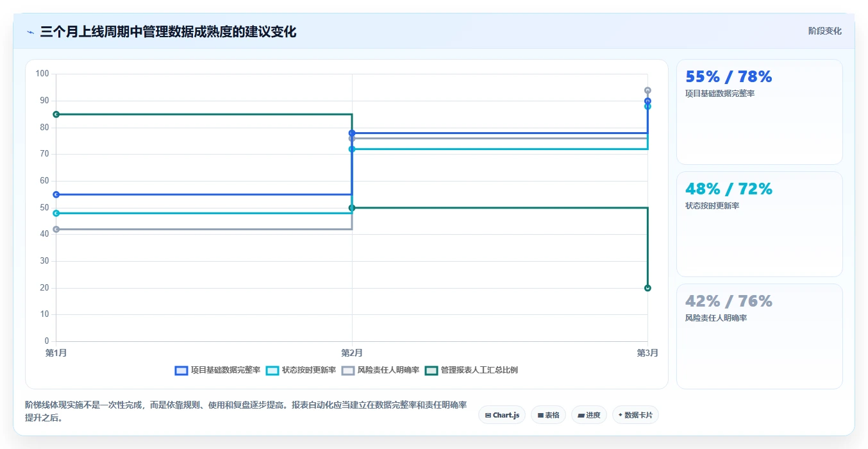Viewport: 868px width, 449px height.
Task: Click the 数据卡片 pill
Action: [x=635, y=415]
